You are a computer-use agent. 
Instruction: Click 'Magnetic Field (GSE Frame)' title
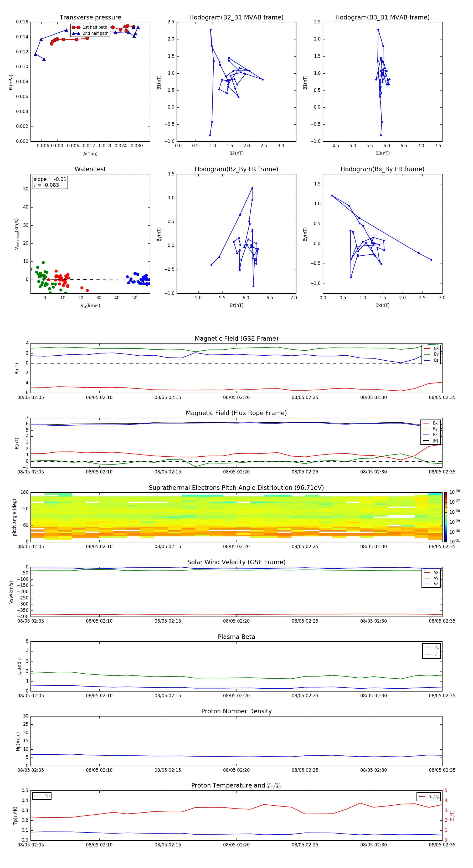[x=236, y=339]
